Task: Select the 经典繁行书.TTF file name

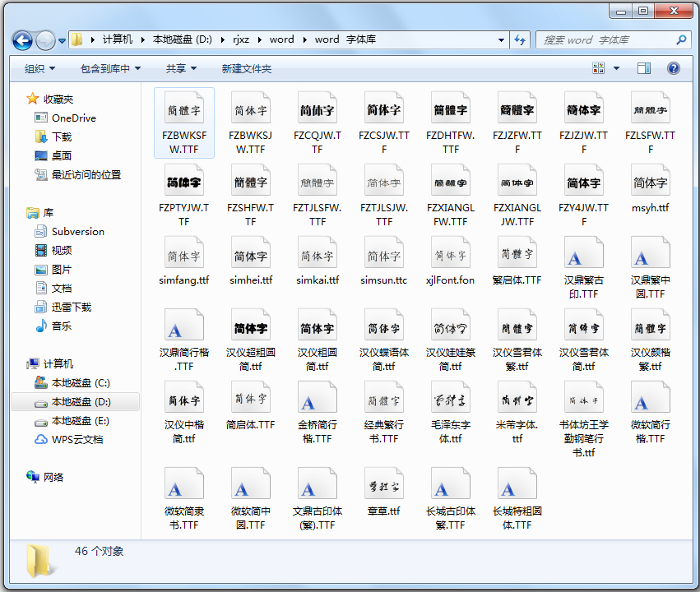Action: pyautogui.click(x=384, y=432)
